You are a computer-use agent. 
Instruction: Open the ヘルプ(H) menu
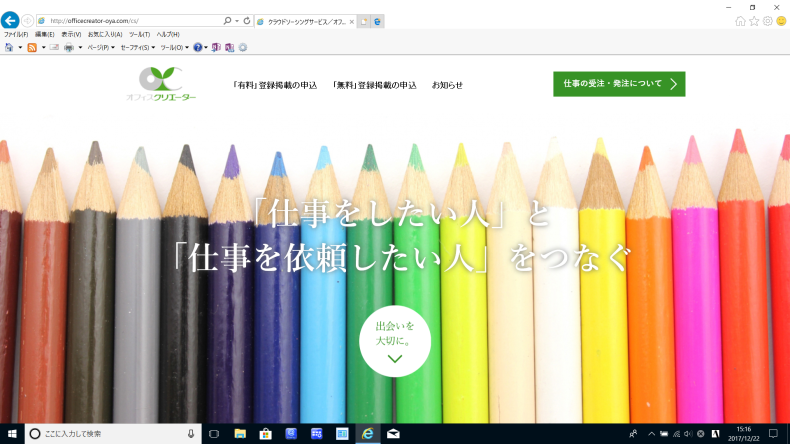(168, 34)
